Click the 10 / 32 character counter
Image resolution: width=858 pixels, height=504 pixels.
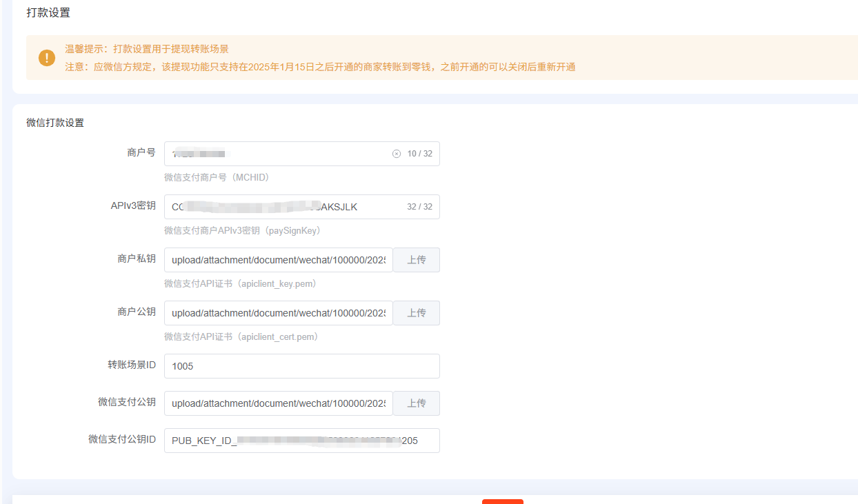coord(419,154)
